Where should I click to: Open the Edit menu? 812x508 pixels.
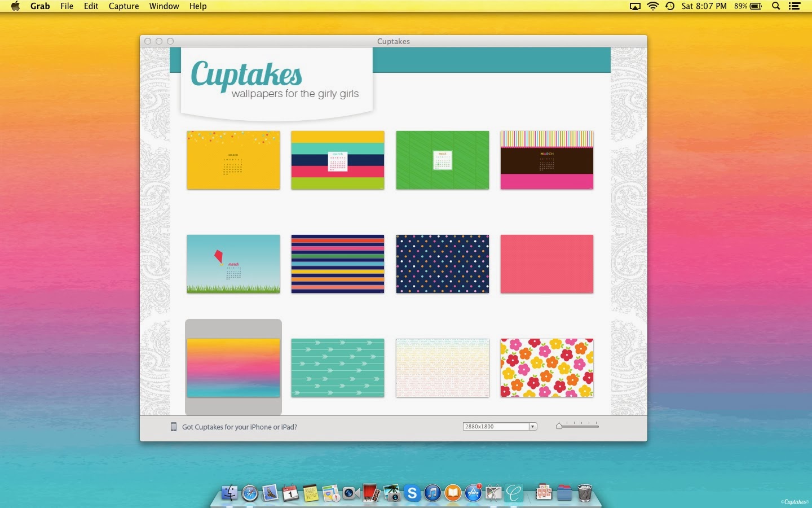point(91,6)
